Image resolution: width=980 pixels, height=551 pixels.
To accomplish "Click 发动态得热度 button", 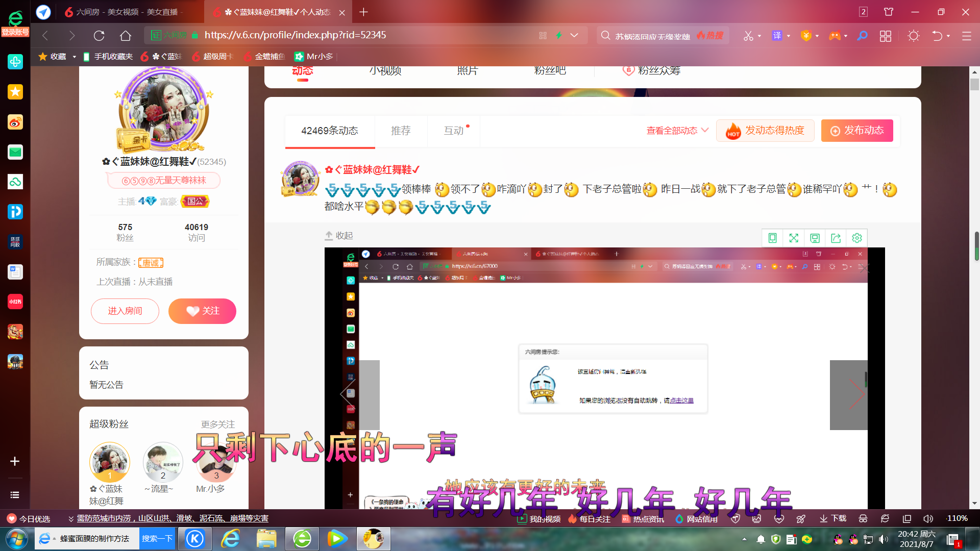I will 765,131.
